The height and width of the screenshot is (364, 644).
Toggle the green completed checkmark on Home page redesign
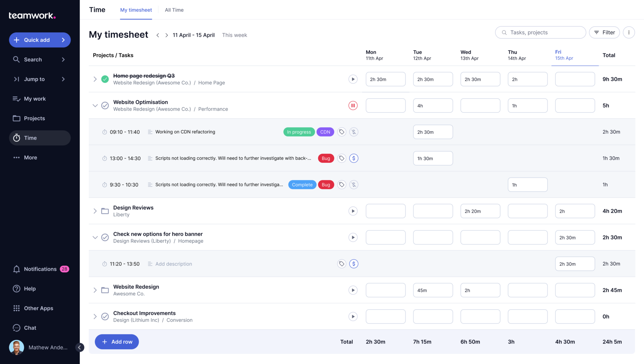tap(105, 79)
